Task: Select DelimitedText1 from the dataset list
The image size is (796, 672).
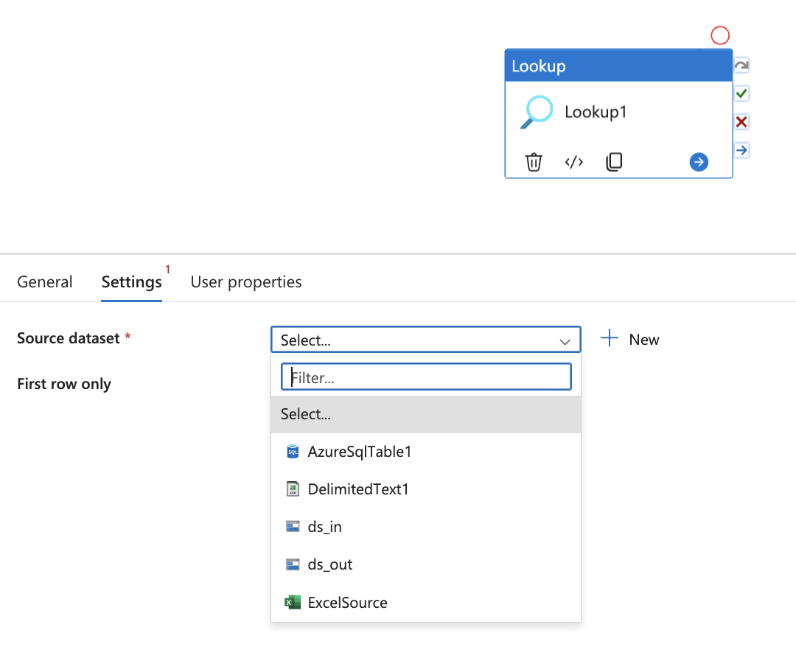Action: pos(358,489)
